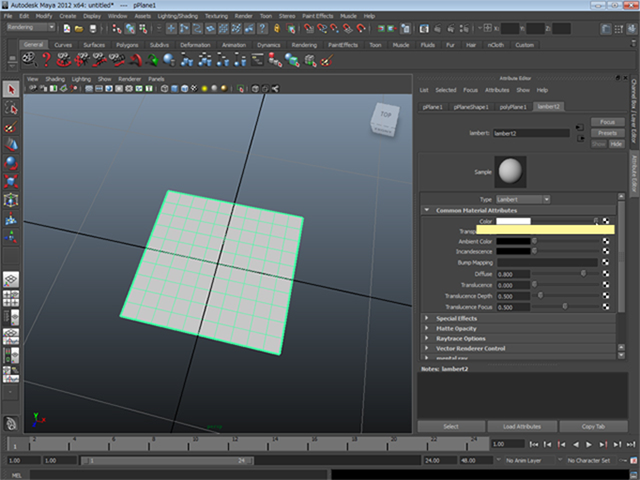Click the lock selection icon in status line
640x480 pixels.
point(277,29)
